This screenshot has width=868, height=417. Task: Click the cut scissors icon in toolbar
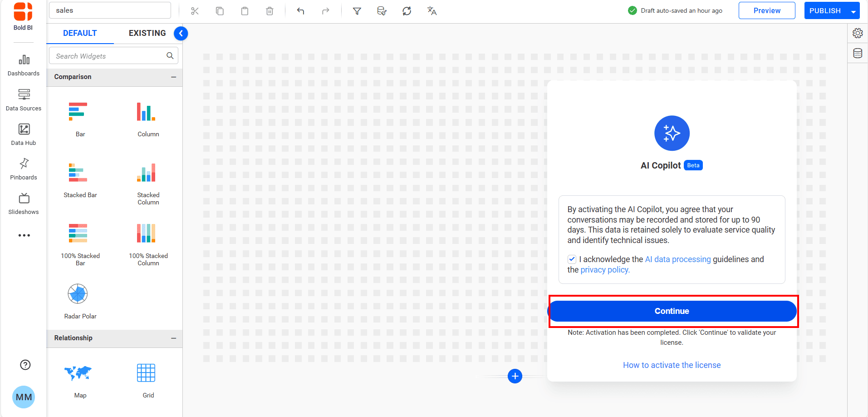[195, 11]
